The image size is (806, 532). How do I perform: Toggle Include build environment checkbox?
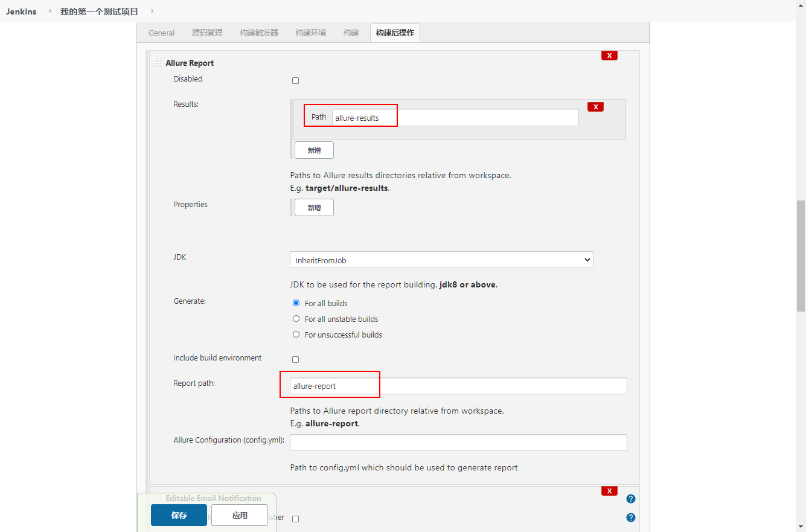pos(295,359)
